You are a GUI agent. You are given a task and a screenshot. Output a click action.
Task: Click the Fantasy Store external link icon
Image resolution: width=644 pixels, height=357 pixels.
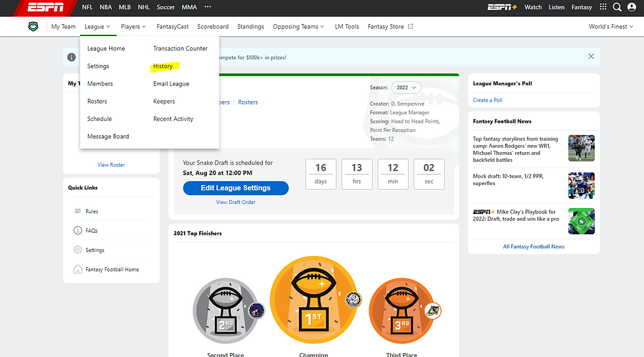pyautogui.click(x=410, y=26)
